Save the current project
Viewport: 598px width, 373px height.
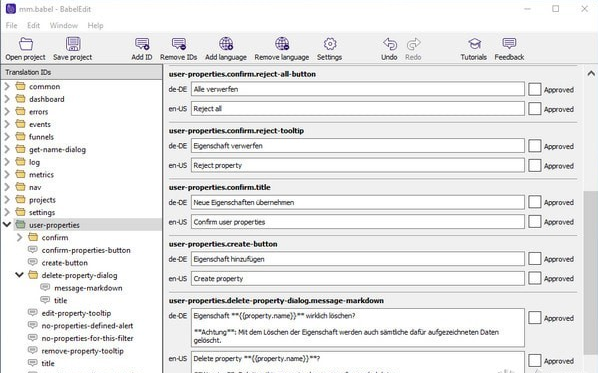[x=72, y=49]
